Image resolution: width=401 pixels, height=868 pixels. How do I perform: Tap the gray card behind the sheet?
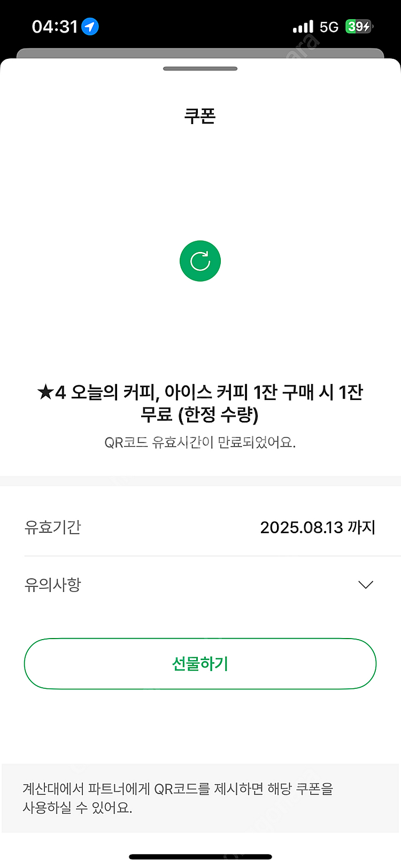tap(200, 52)
